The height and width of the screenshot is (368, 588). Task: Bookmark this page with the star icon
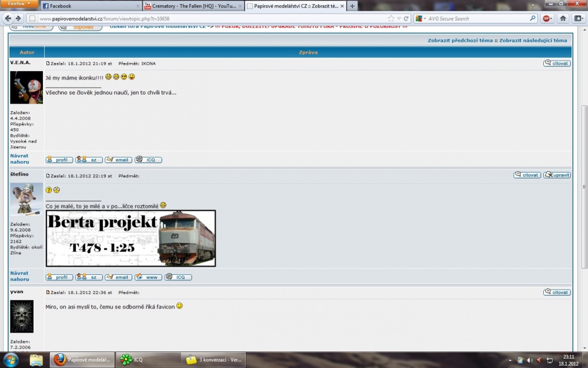[x=391, y=18]
